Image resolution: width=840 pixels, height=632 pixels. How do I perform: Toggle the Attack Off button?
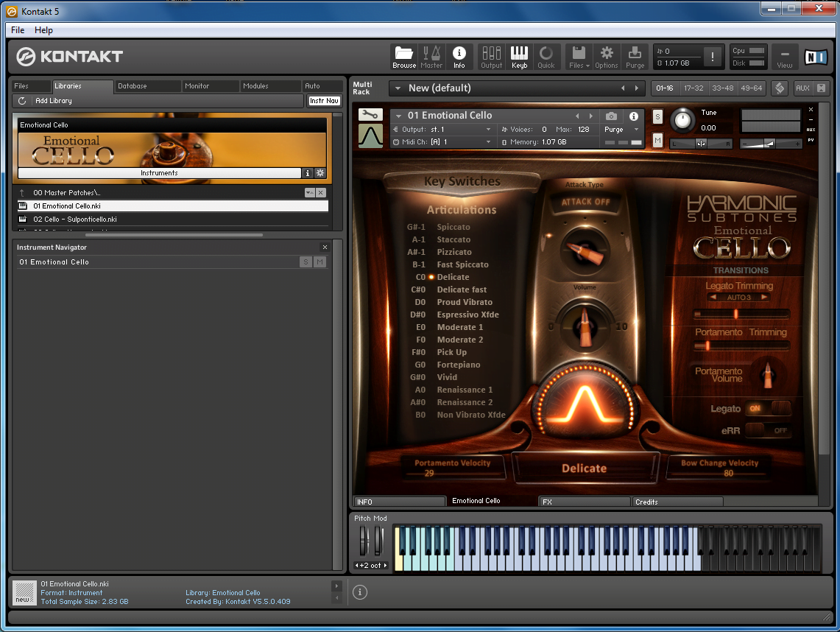point(585,202)
